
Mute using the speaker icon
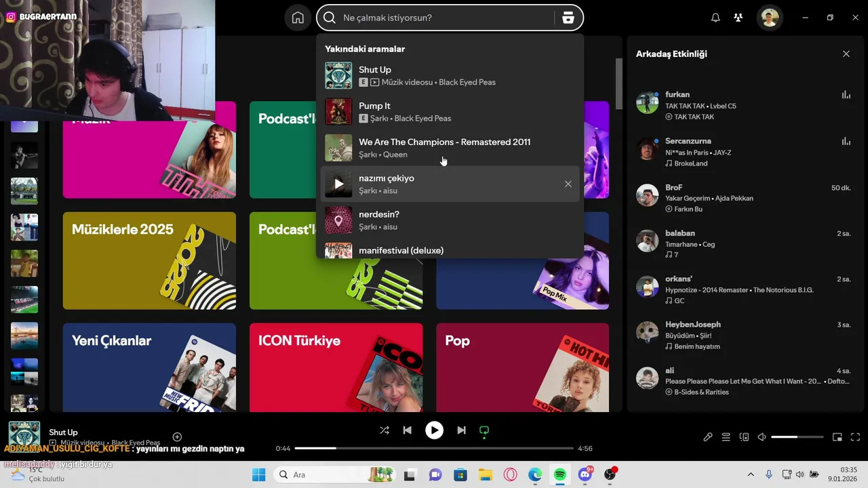tap(762, 437)
